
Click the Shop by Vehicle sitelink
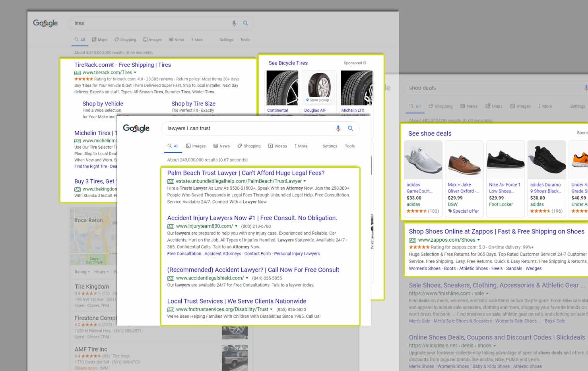coord(103,103)
